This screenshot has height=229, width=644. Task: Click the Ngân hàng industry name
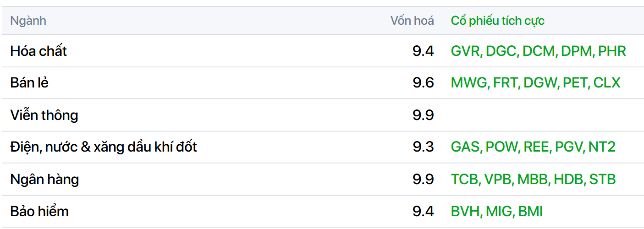click(44, 179)
